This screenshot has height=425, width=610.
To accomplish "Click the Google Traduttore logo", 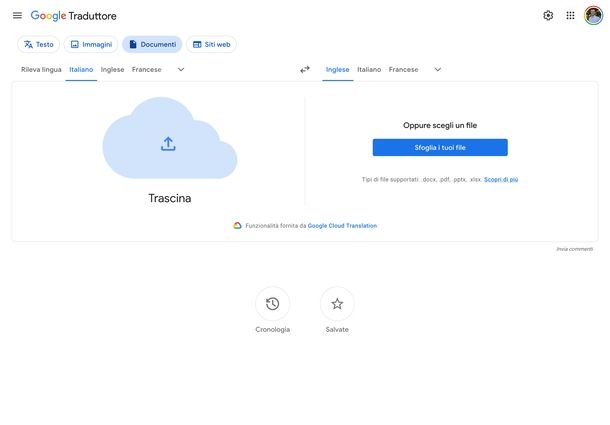I will (74, 16).
